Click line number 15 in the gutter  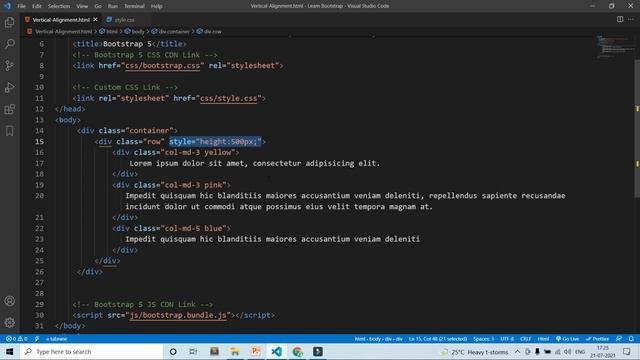(x=39, y=142)
